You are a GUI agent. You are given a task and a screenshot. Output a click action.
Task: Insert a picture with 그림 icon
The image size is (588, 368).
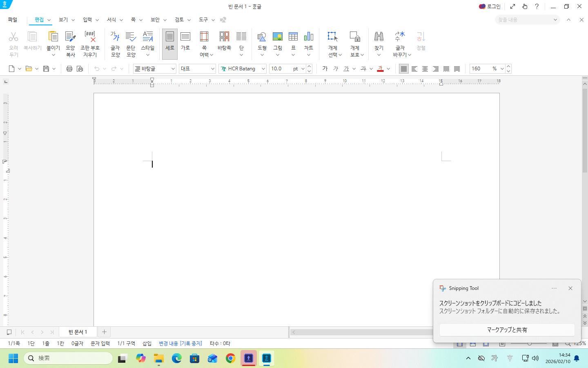[x=278, y=37]
